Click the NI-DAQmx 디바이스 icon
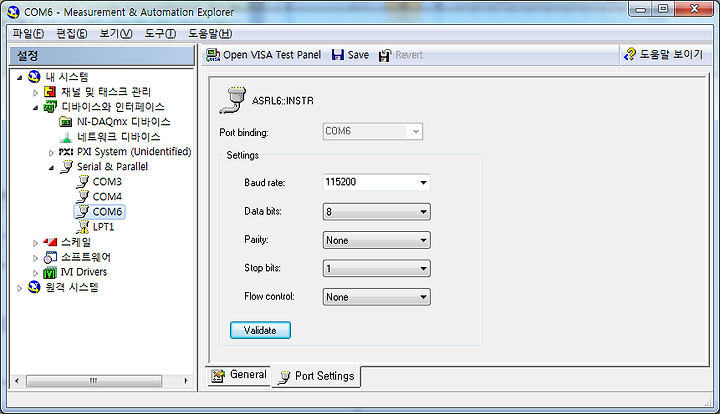720x414 pixels. (66, 122)
